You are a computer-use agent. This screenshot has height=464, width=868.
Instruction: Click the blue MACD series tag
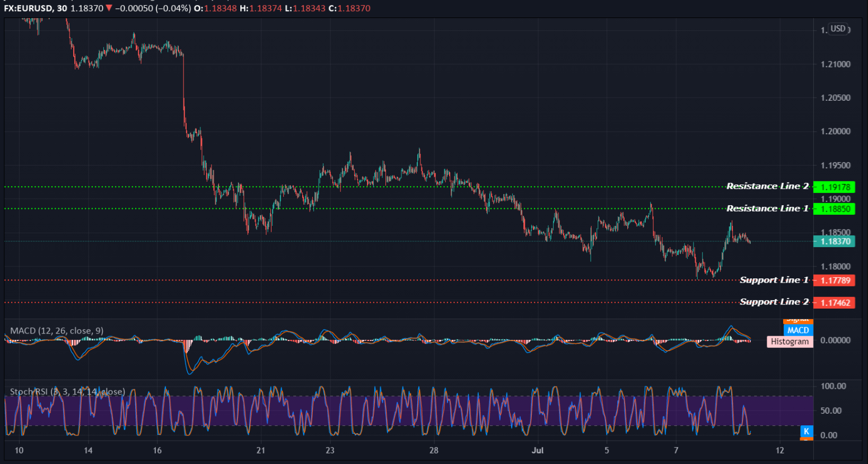point(798,330)
